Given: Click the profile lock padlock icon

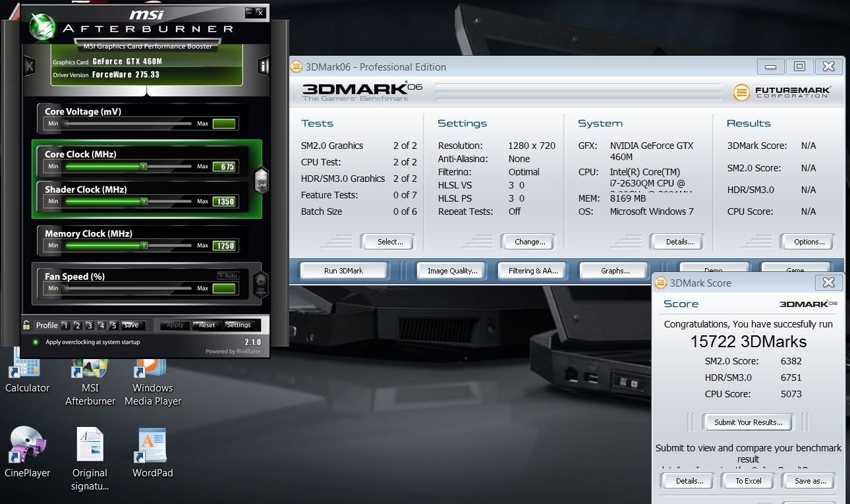Looking at the screenshot, I should pos(26,325).
